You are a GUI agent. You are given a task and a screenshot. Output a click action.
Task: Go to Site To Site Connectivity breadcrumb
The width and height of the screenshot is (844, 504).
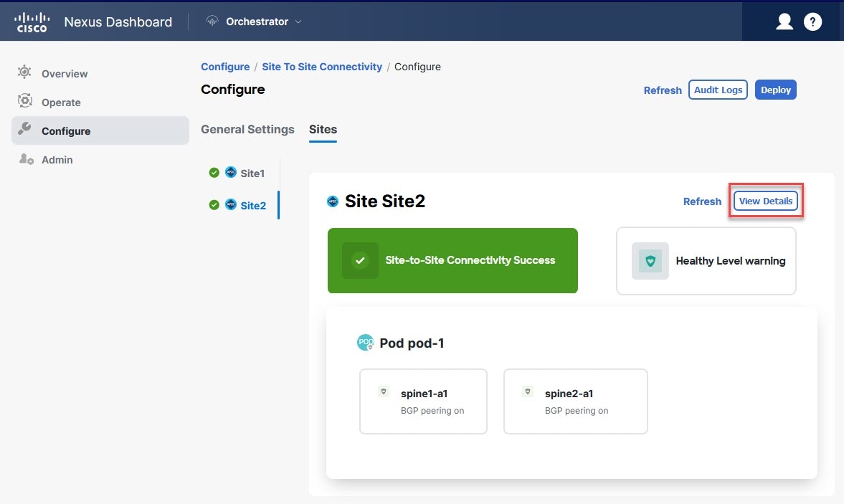pos(322,67)
